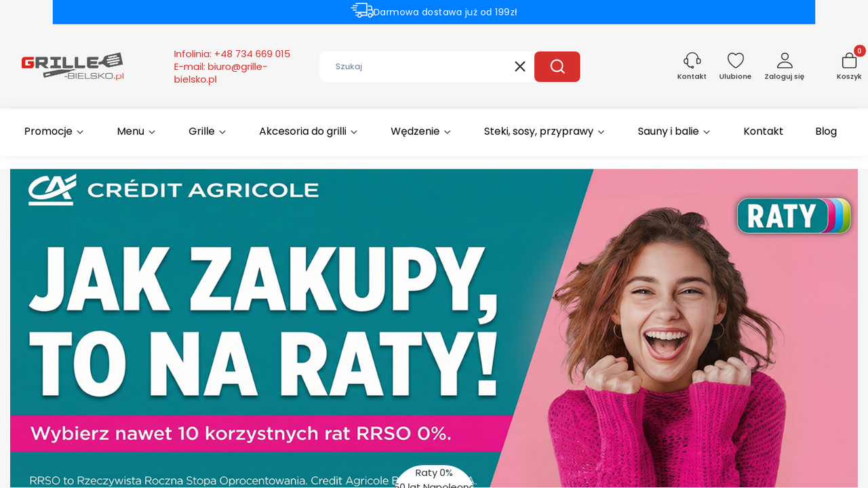Click the RATY badge on banner
Viewport: 868px width, 488px height.
point(793,216)
